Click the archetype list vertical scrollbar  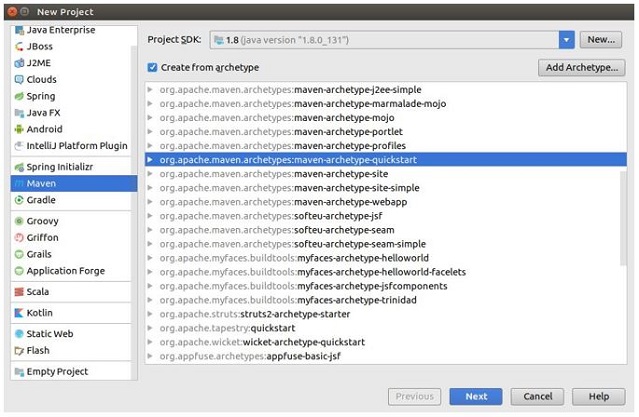click(x=623, y=218)
